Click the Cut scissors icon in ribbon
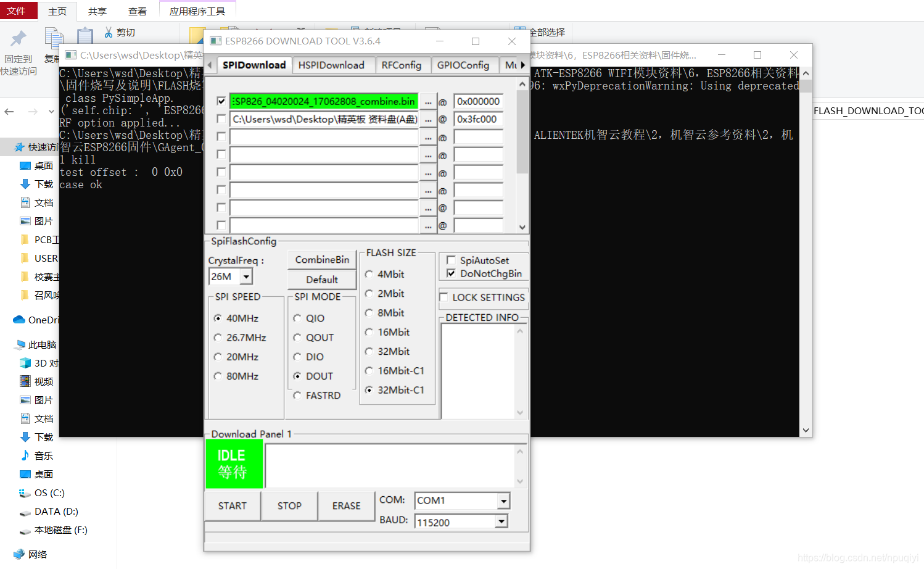The height and width of the screenshot is (569, 924). (109, 32)
